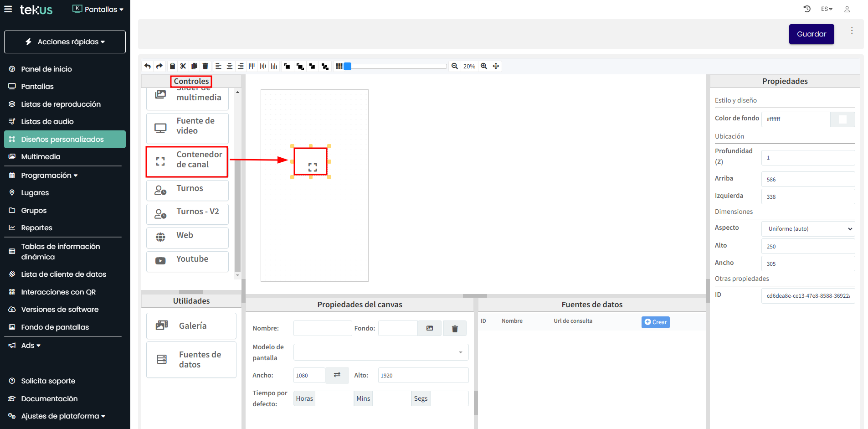The width and height of the screenshot is (868, 429).
Task: Click Crear in Fuentes de datos
Action: 655,322
